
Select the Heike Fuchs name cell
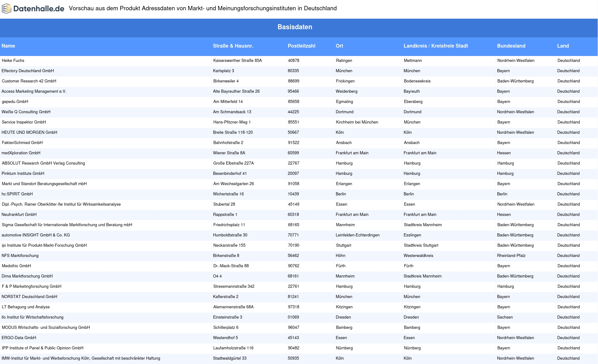tap(13, 60)
